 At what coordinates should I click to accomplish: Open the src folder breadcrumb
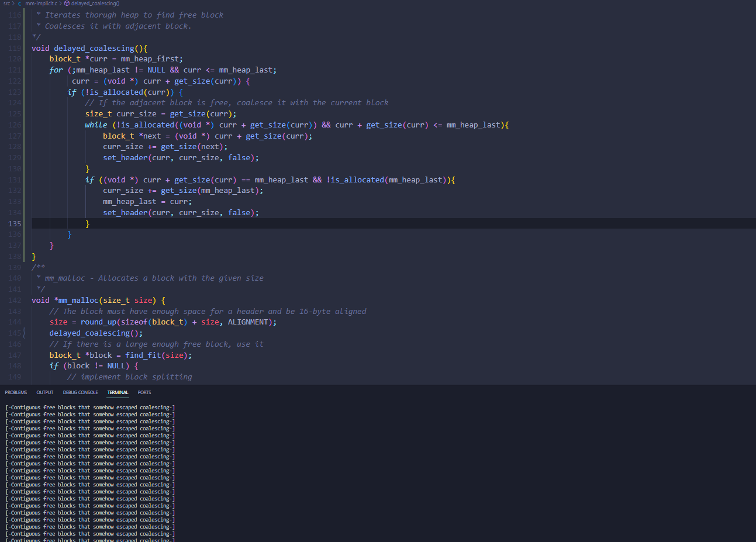click(6, 4)
